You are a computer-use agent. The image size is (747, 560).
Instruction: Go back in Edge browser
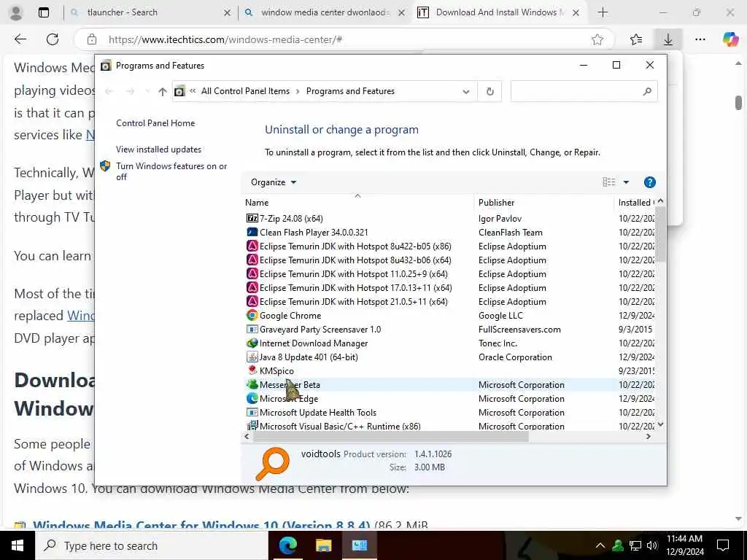point(20,39)
